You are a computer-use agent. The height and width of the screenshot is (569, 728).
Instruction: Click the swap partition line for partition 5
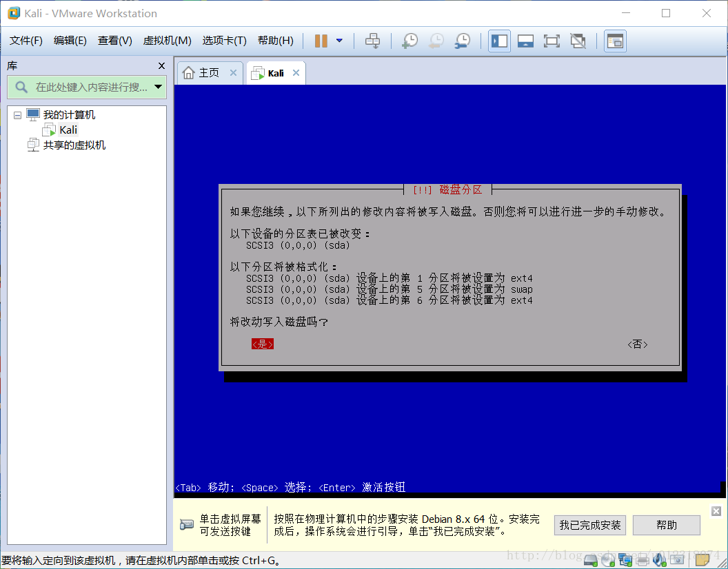pos(389,289)
